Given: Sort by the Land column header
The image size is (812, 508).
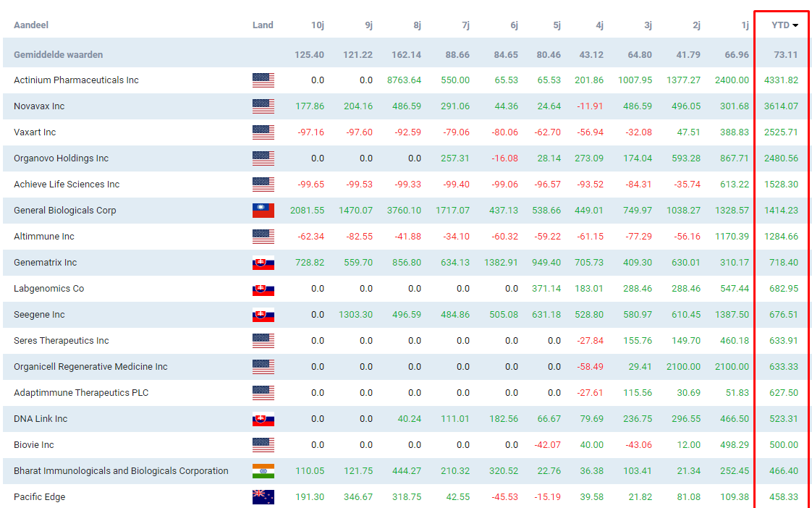Looking at the screenshot, I should point(263,25).
